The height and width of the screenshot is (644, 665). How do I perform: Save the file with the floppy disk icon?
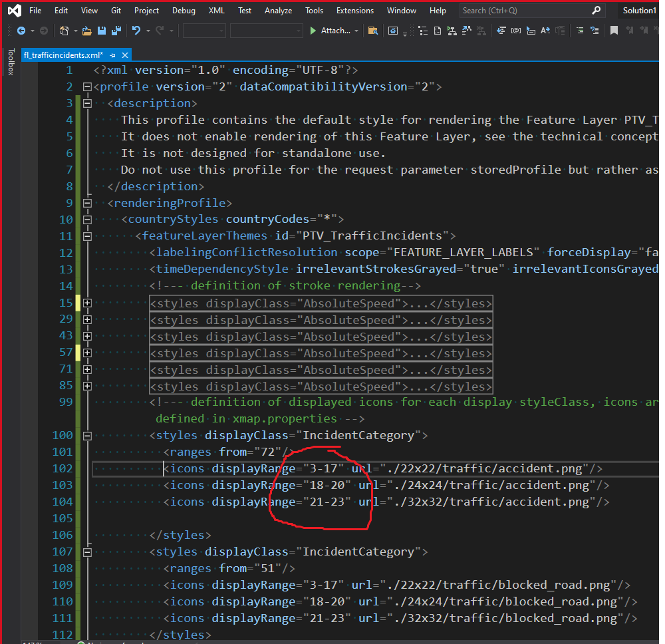pos(101,31)
